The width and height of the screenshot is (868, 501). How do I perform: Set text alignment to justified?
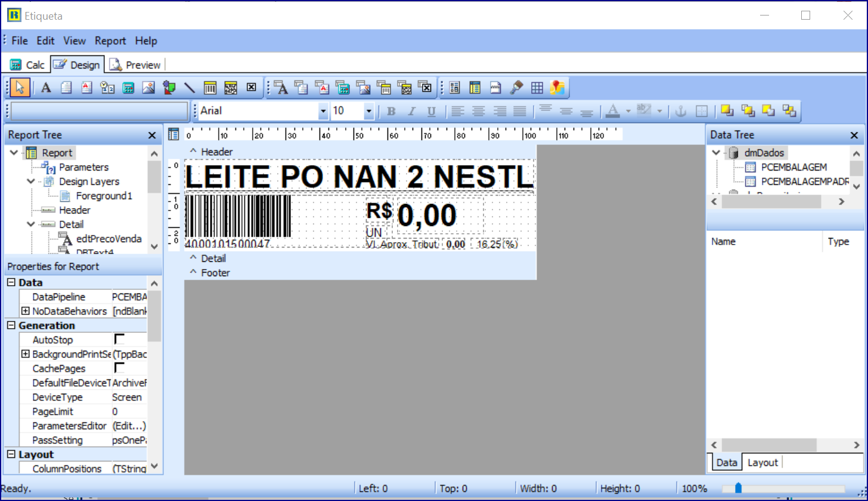(520, 111)
